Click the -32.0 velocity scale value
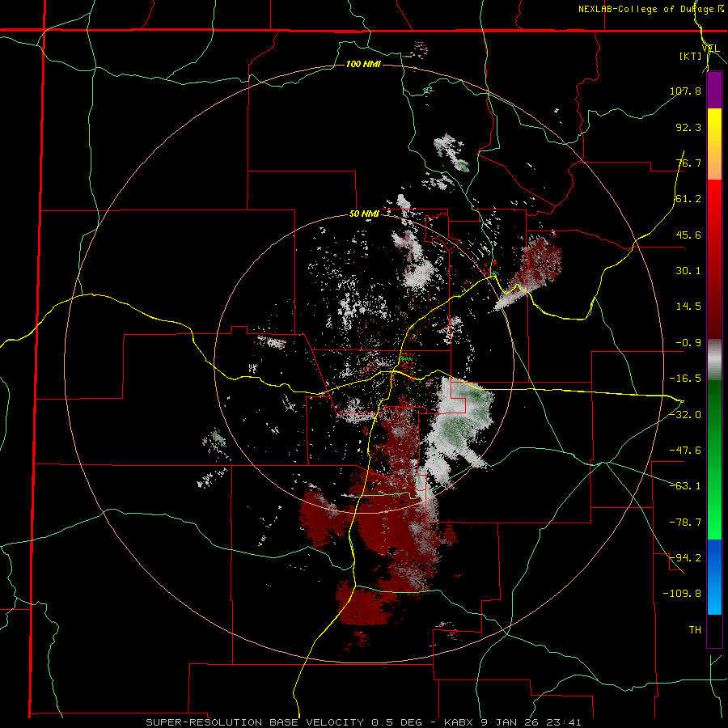This screenshot has height=728, width=728. point(685,415)
